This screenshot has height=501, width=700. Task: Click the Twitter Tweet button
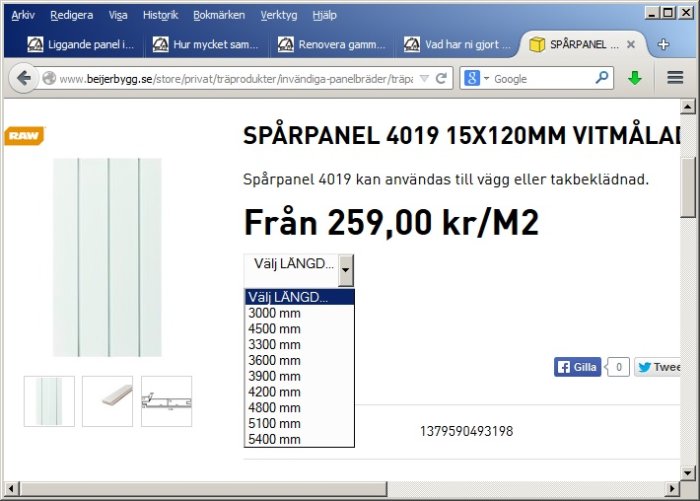[657, 367]
